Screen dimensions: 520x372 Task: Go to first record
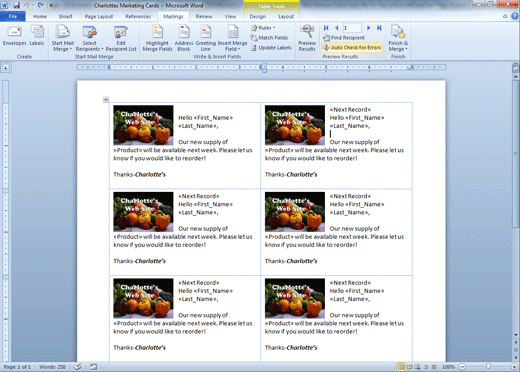click(x=326, y=28)
